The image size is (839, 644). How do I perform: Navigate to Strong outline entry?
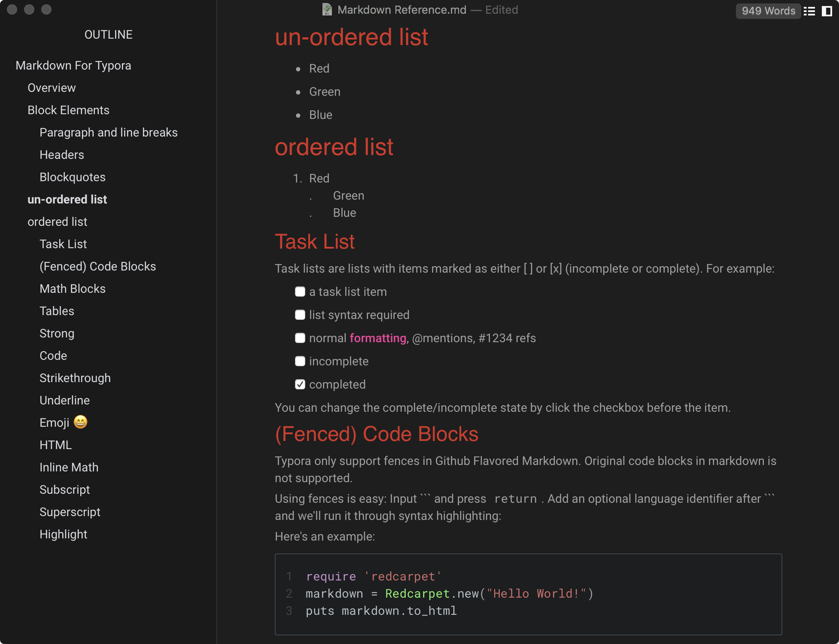pos(57,333)
